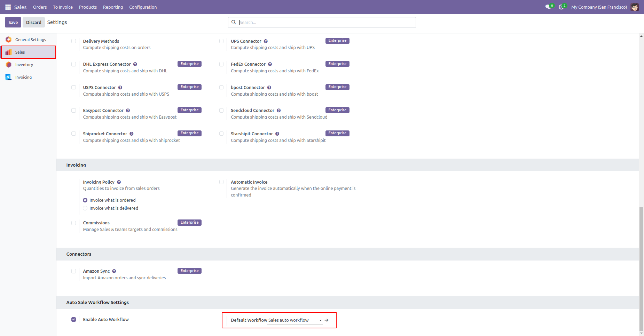Click Enterprise badge for DHL Express Connector
The height and width of the screenshot is (336, 644).
click(189, 64)
